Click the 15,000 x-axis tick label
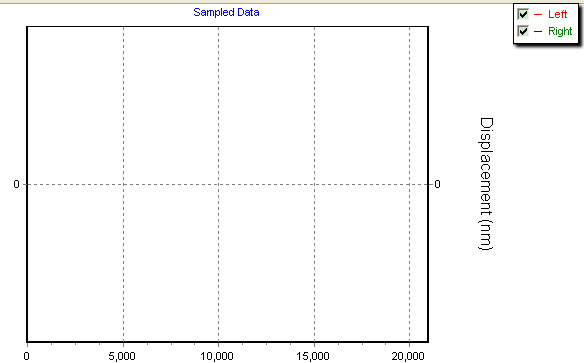 coord(313,356)
